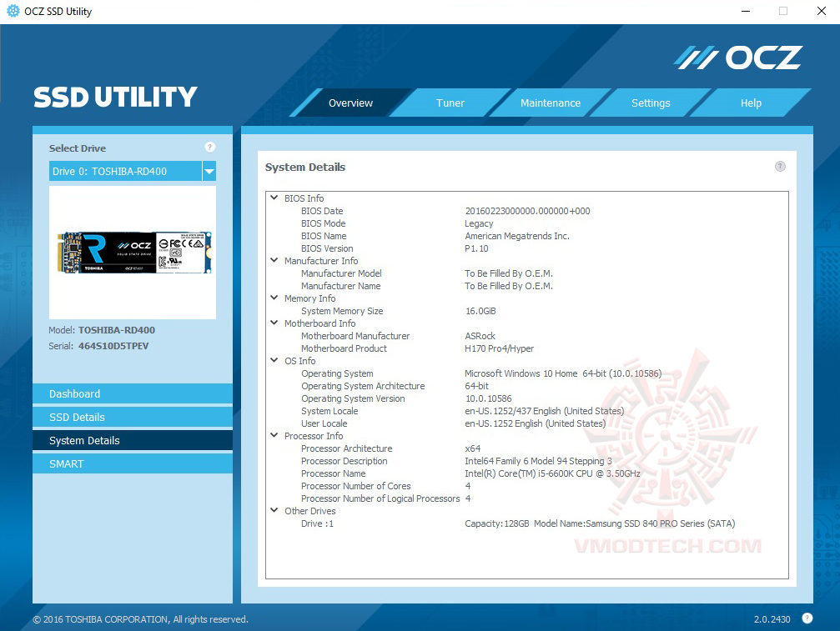Click the Select Drive help icon

point(209,147)
